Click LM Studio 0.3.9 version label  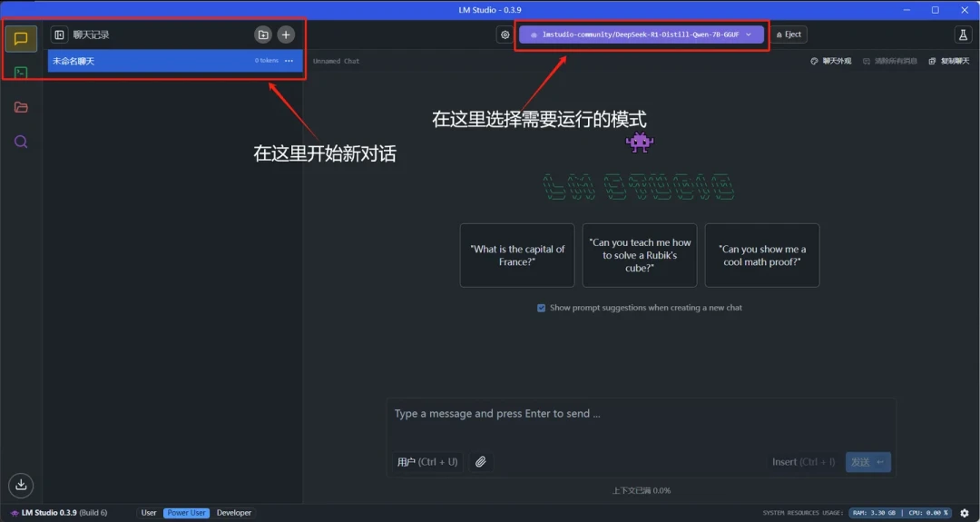point(59,513)
